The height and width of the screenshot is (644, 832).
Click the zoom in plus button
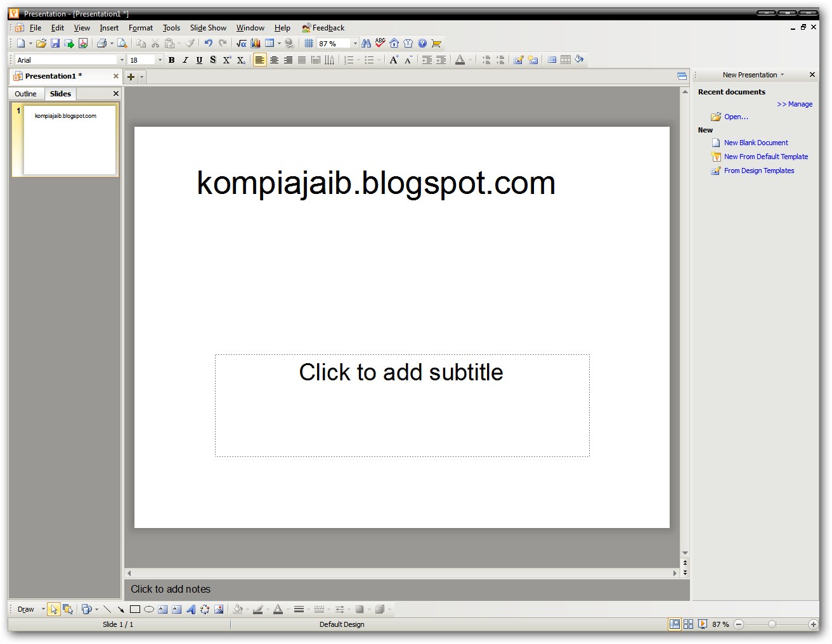[813, 624]
